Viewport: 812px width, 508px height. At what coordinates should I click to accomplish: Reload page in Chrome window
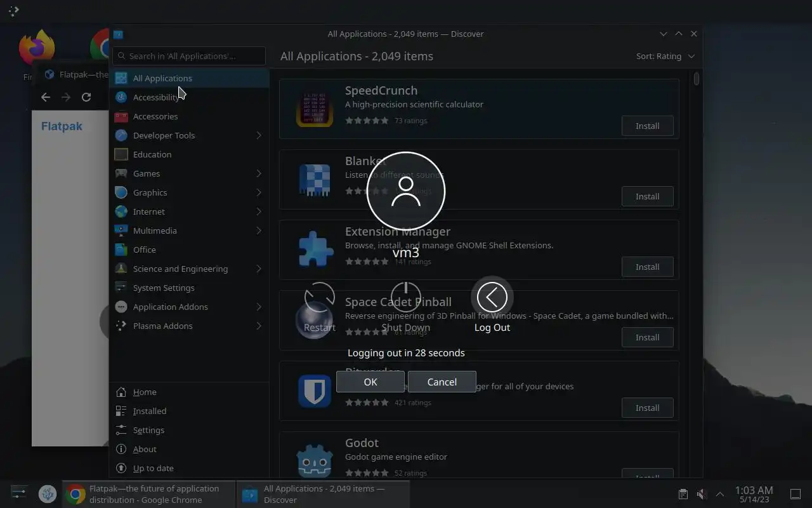(86, 97)
